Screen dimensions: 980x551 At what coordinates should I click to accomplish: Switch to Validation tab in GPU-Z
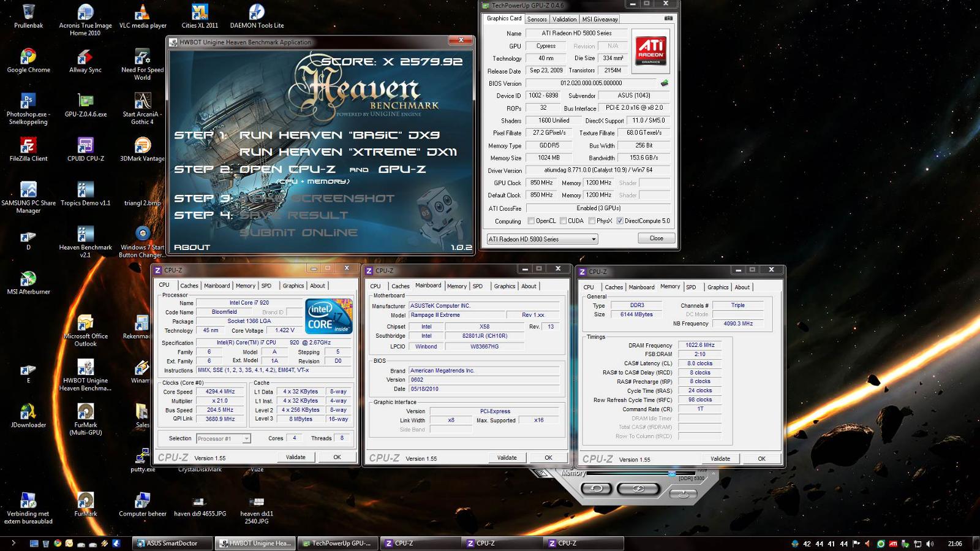click(564, 19)
